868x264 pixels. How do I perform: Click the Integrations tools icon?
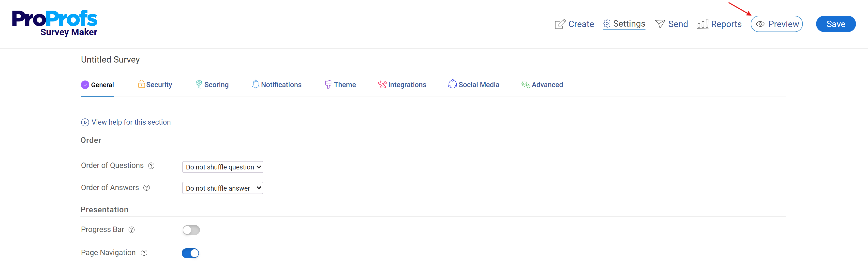[382, 84]
